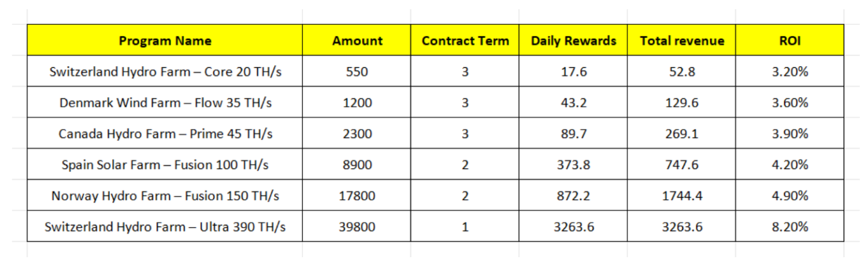Select the Norway Hydro Farm Fusion 150 TH/s cell
Screen dimensions: 868x263
coord(165,196)
